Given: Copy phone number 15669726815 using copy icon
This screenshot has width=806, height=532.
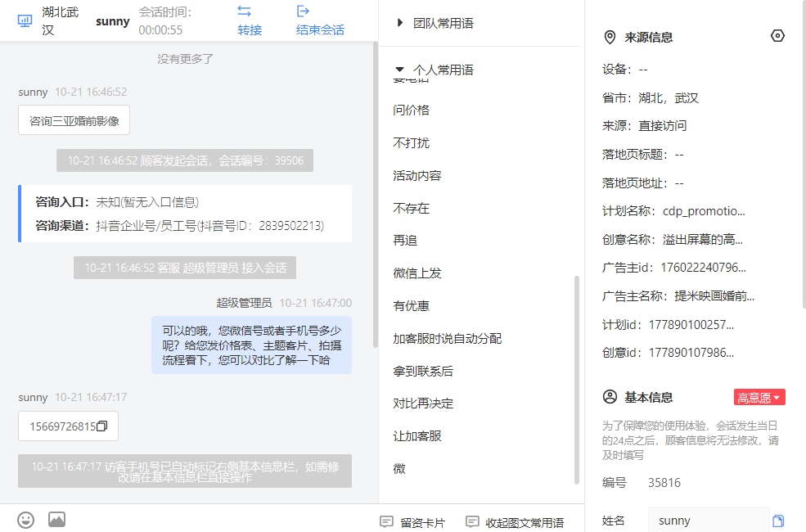Looking at the screenshot, I should (101, 426).
